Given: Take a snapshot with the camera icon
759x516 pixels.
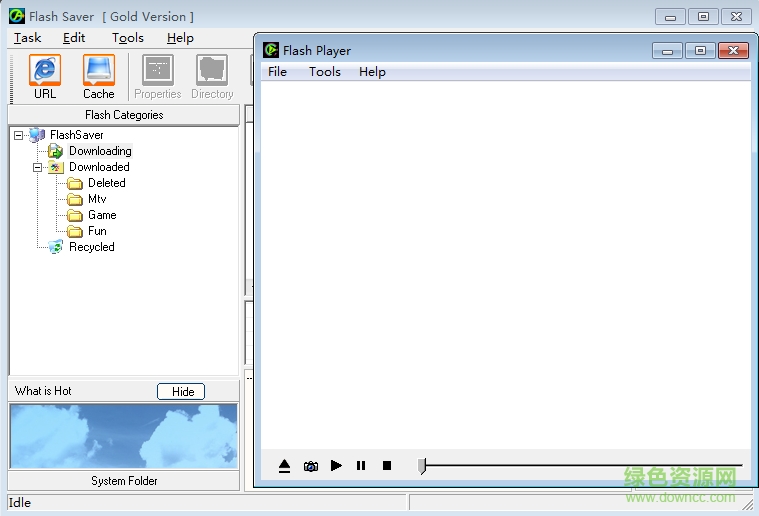Looking at the screenshot, I should (x=311, y=466).
